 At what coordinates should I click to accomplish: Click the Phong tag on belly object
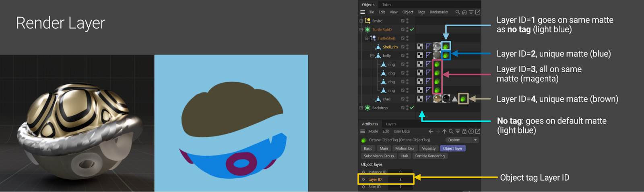coord(428,55)
